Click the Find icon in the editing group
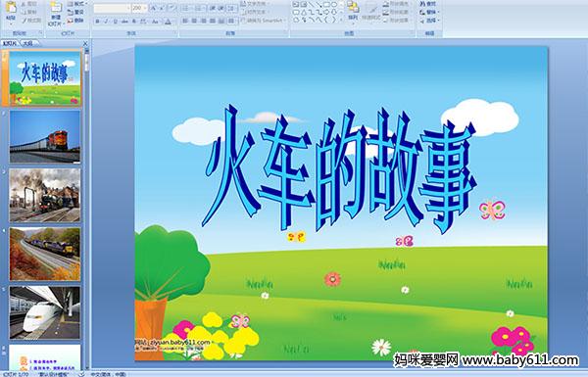 (427, 3)
